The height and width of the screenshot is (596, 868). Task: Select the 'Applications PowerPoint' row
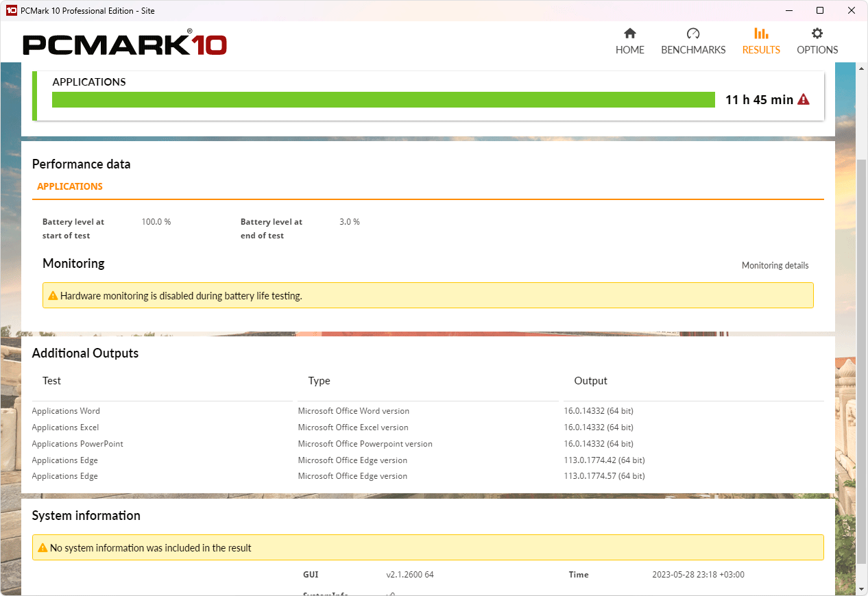pyautogui.click(x=428, y=444)
